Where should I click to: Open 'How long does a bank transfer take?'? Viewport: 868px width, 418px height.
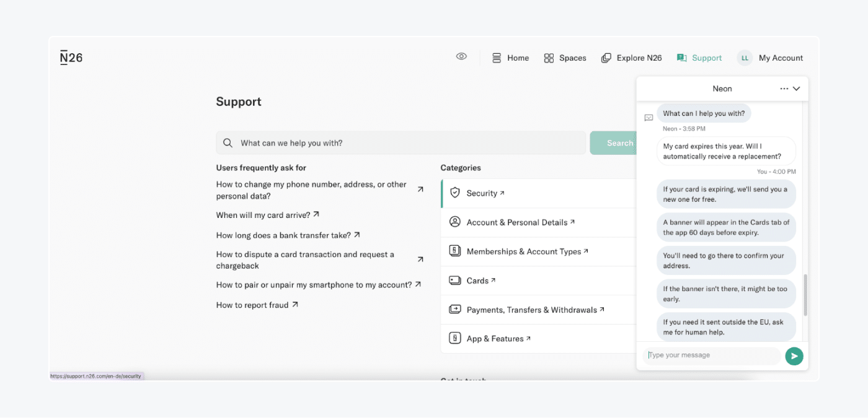[x=283, y=235]
